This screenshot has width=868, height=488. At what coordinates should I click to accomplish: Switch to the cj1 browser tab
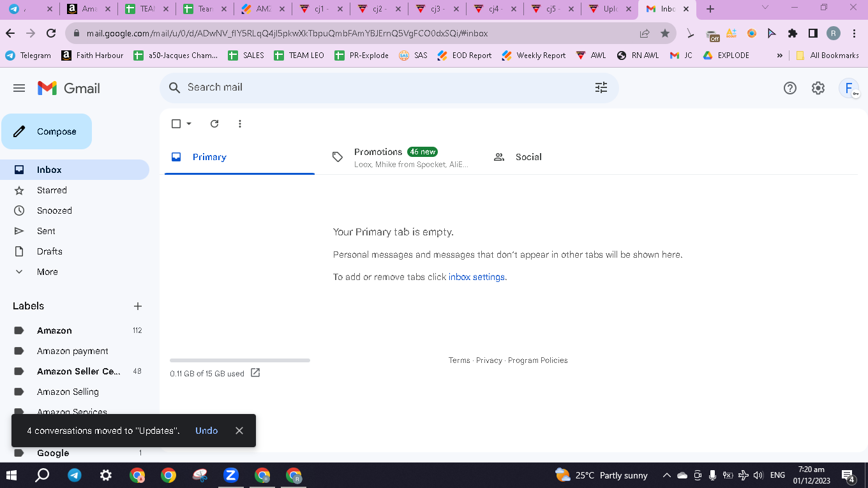pyautogui.click(x=321, y=9)
